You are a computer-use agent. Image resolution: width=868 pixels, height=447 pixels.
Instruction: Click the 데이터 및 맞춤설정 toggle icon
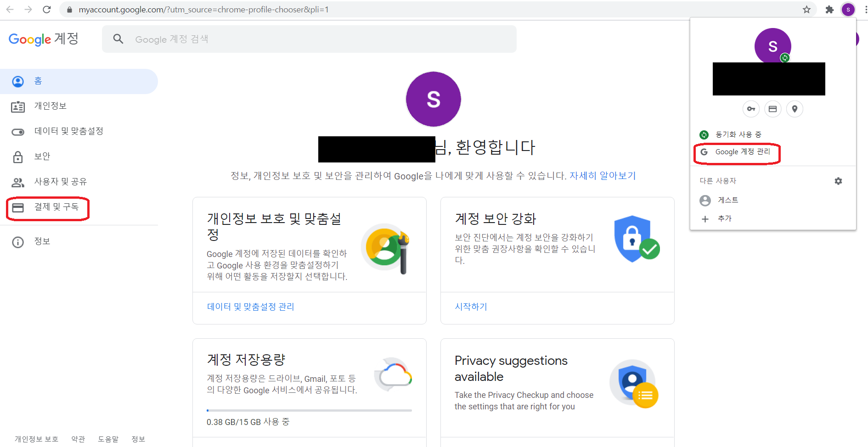[x=18, y=132]
